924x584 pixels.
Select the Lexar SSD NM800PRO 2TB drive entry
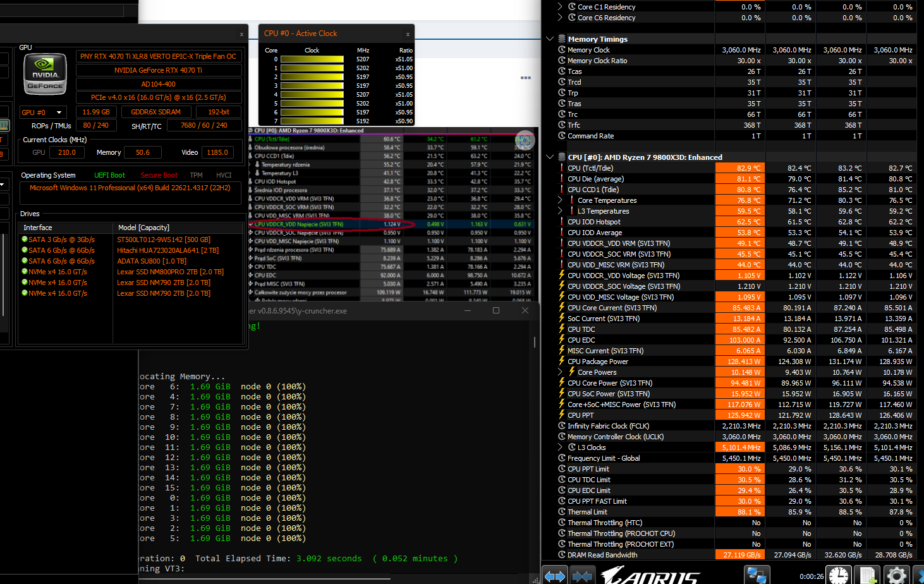tap(170, 272)
